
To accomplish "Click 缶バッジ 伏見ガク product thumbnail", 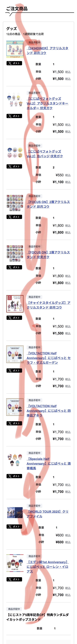I will (x=15, y=152).
